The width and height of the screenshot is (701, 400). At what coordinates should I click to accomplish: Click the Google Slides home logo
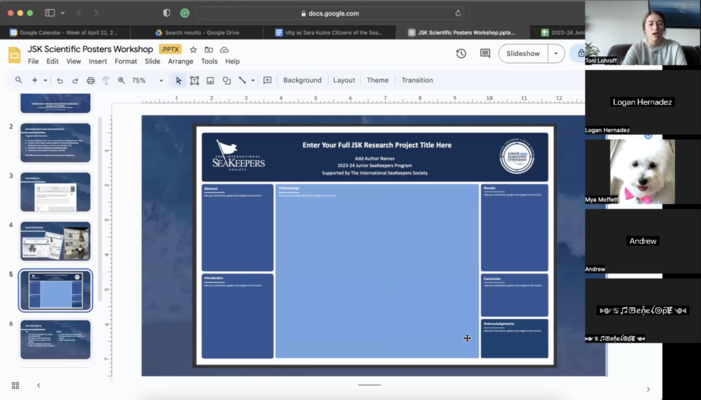point(14,55)
